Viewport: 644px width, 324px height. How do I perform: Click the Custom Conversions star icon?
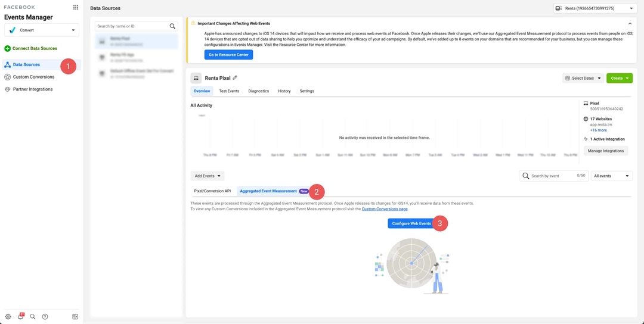(7, 77)
